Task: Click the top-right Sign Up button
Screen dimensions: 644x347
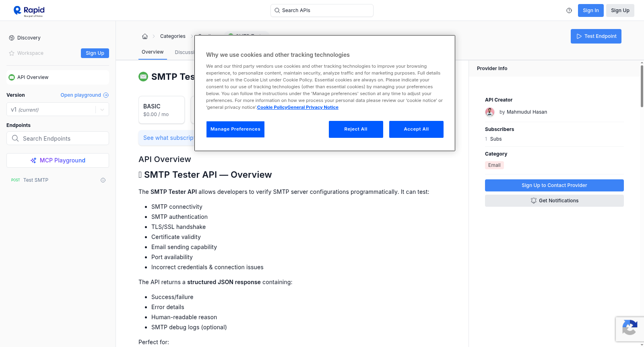Action: (620, 10)
